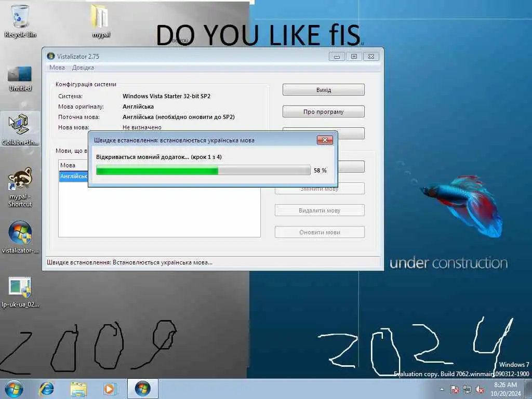Select the Untitled desktop icon
This screenshot has width=532, height=399.
[x=20, y=79]
